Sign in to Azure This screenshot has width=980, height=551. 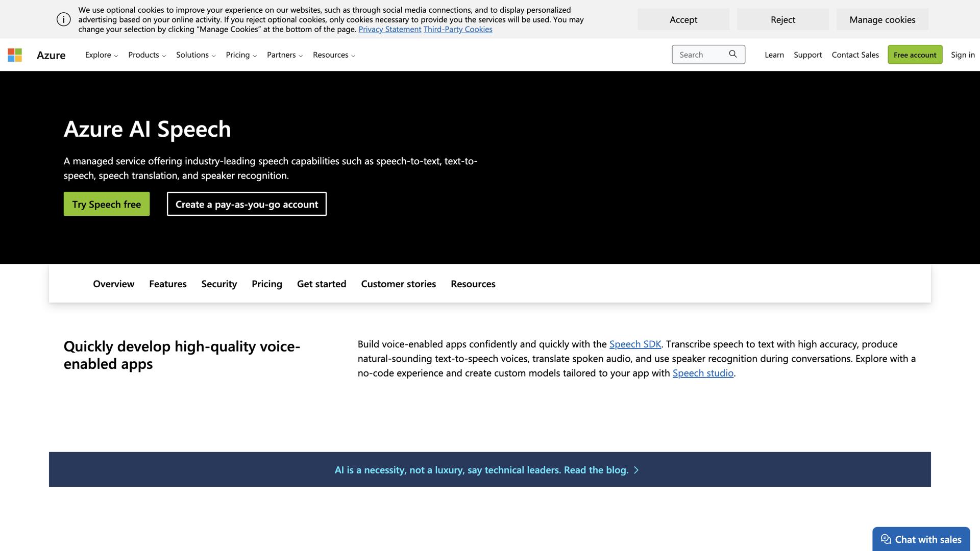point(962,55)
